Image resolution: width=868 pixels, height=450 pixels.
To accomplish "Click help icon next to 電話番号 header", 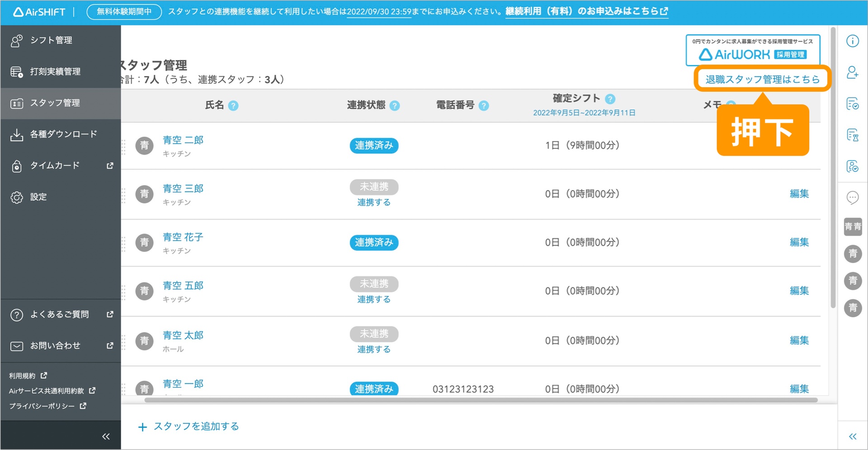I will pyautogui.click(x=484, y=106).
